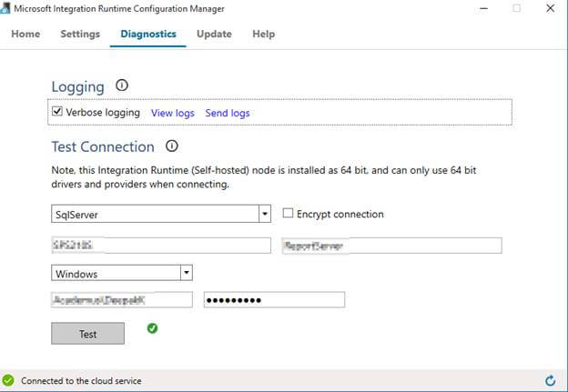Open the Help tab
This screenshot has height=392, width=568.
(x=263, y=34)
